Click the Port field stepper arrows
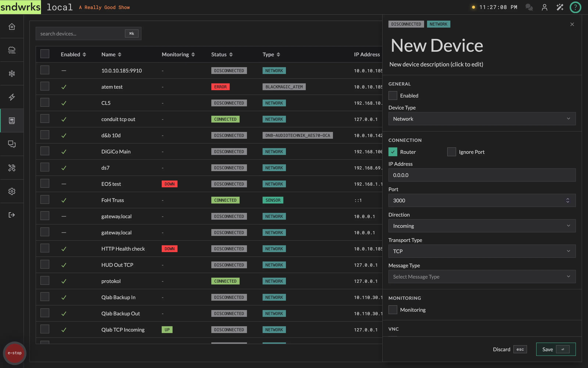The height and width of the screenshot is (368, 588). [568, 200]
